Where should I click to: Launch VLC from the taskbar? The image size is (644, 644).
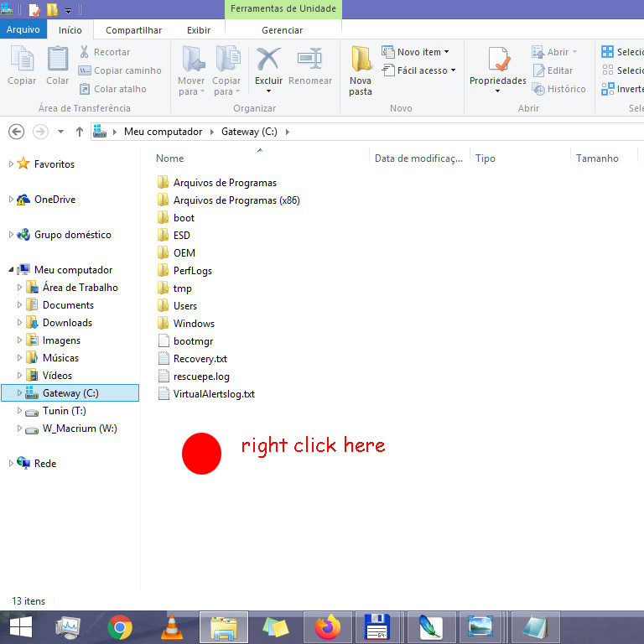pos(172,627)
